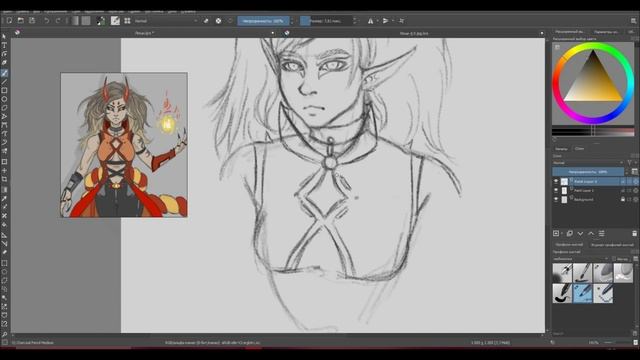
Task: Select the Ellipse shape tool
Action: pyautogui.click(x=4, y=99)
